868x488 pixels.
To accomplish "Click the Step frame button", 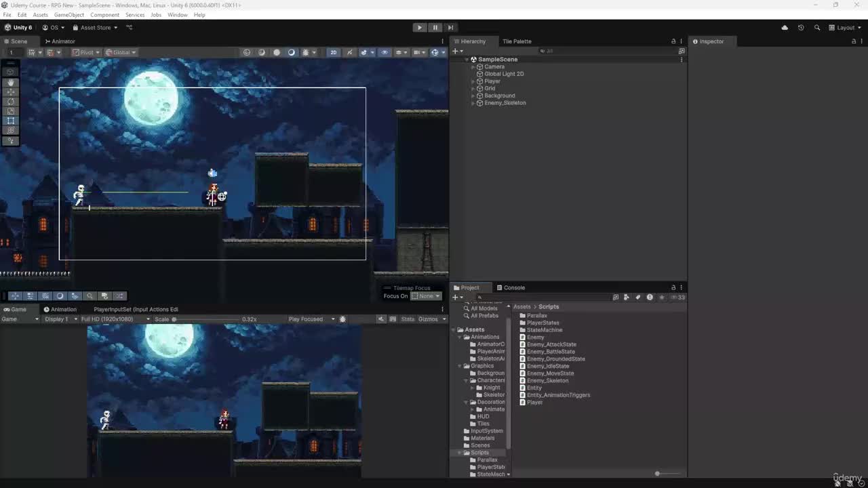I will coord(450,28).
